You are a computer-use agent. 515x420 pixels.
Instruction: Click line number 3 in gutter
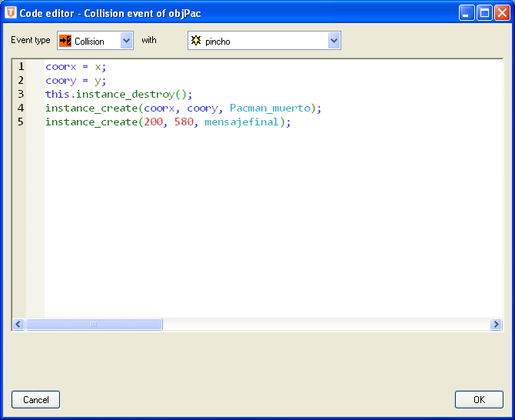click(21, 94)
